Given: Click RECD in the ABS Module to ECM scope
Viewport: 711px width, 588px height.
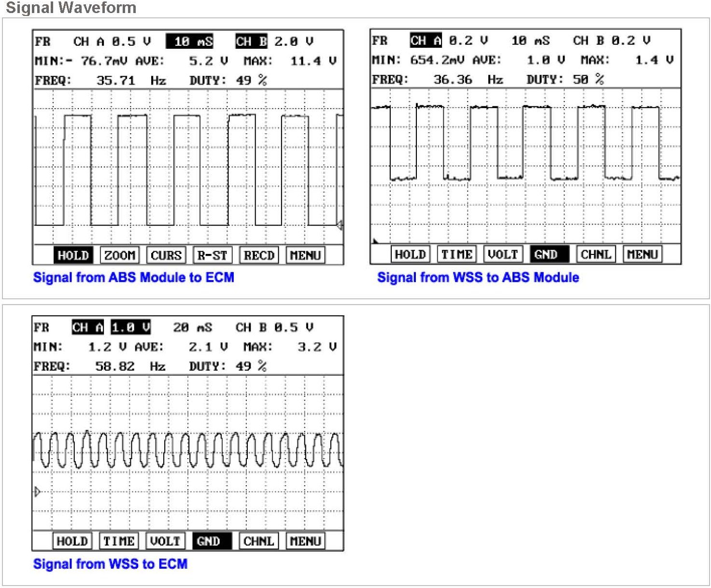Looking at the screenshot, I should pyautogui.click(x=258, y=255).
